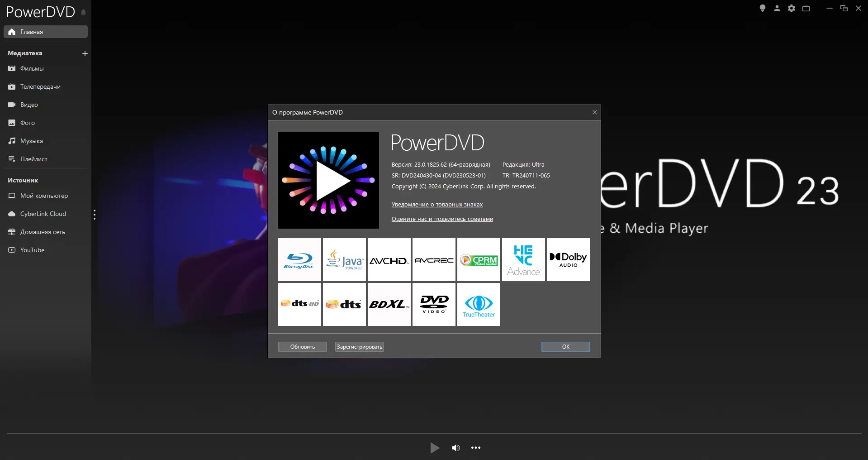Open the Уведомление о товарных знаках link
This screenshot has height=460, width=868.
(437, 205)
